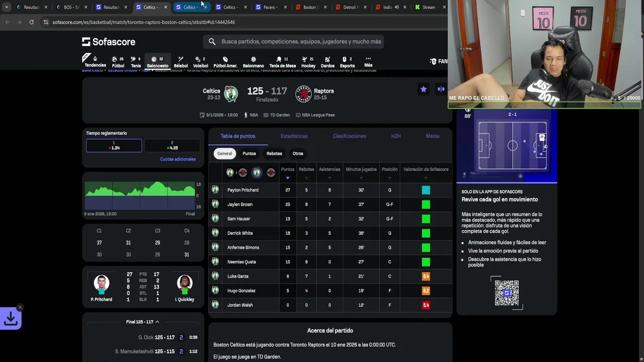
Task: Select the Puntos stats filter
Action: click(x=249, y=153)
